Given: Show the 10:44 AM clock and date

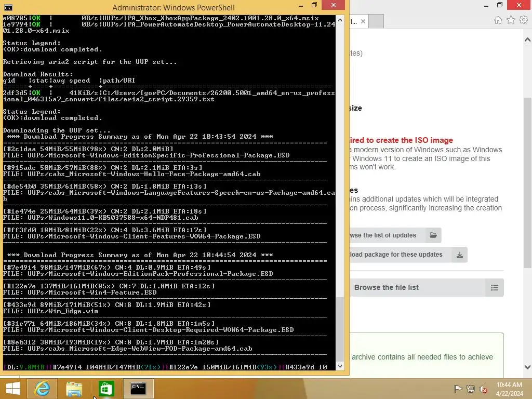Looking at the screenshot, I should (x=509, y=389).
